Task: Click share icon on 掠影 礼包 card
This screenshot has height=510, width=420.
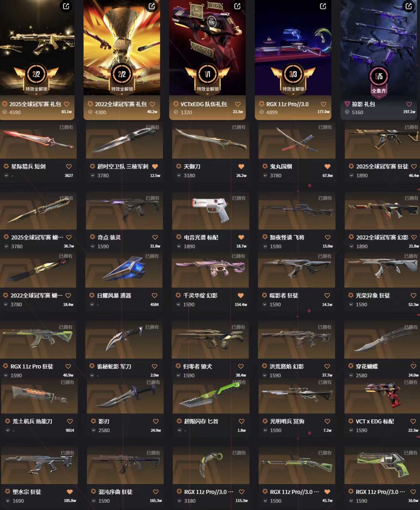Action: pos(409,6)
